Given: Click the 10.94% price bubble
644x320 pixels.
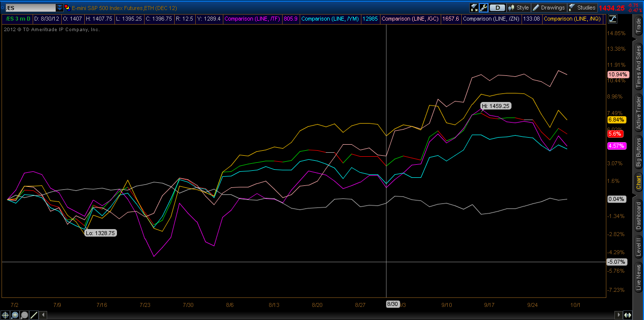Looking at the screenshot, I should click(617, 74).
